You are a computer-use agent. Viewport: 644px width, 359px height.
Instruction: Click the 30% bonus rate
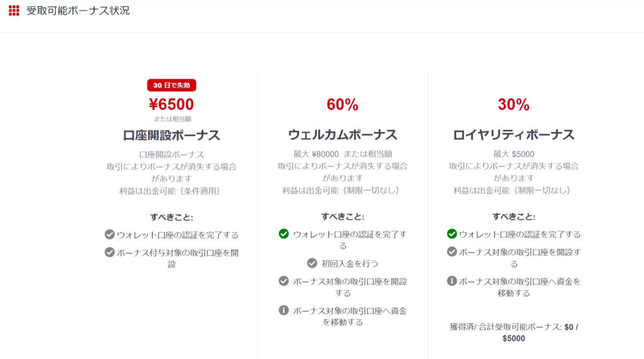(513, 104)
